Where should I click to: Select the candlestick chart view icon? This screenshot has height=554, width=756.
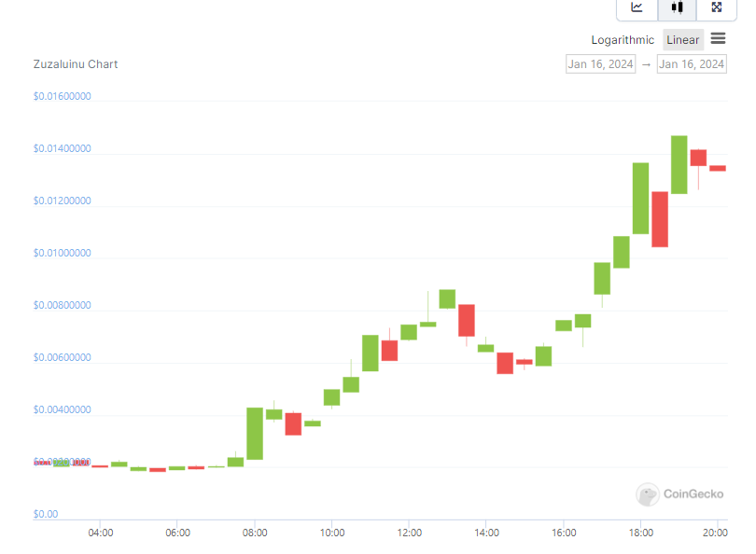point(678,7)
